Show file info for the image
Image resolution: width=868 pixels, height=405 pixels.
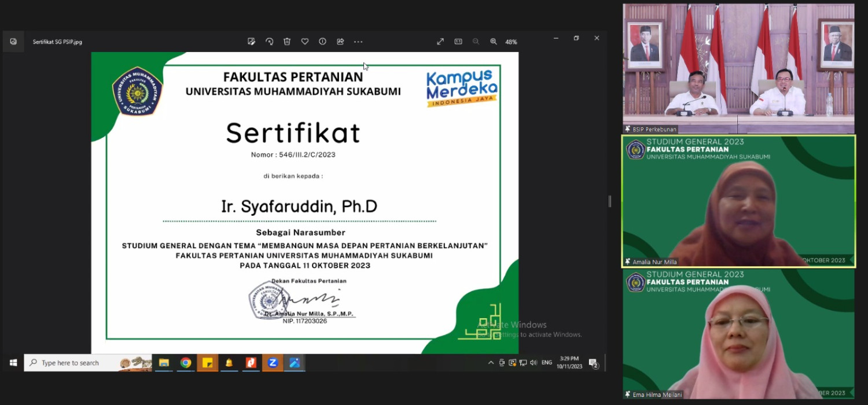323,42
